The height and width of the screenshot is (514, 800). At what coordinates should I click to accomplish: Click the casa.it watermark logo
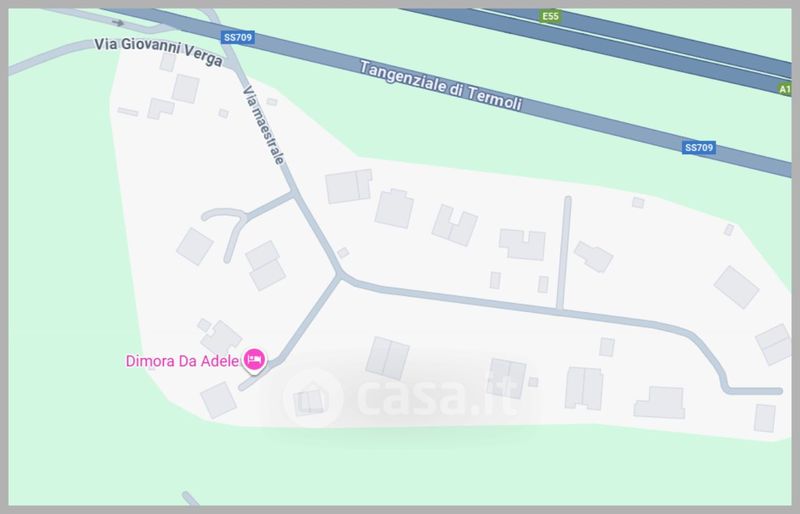coord(399,395)
